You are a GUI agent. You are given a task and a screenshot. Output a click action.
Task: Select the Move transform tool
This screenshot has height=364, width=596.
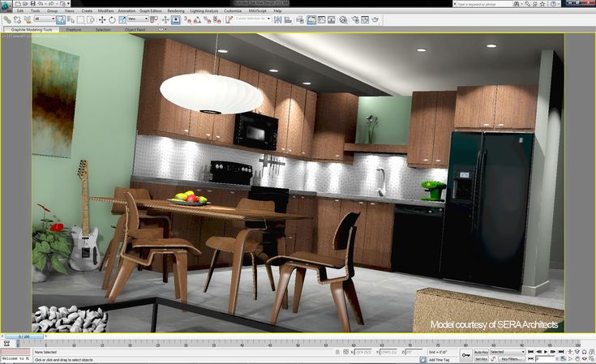coord(101,19)
